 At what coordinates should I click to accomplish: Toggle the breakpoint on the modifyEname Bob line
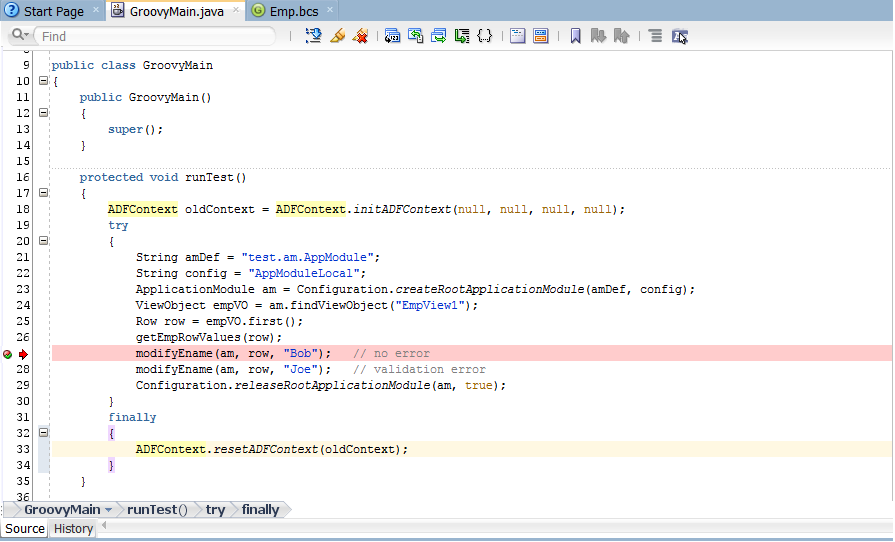7,354
